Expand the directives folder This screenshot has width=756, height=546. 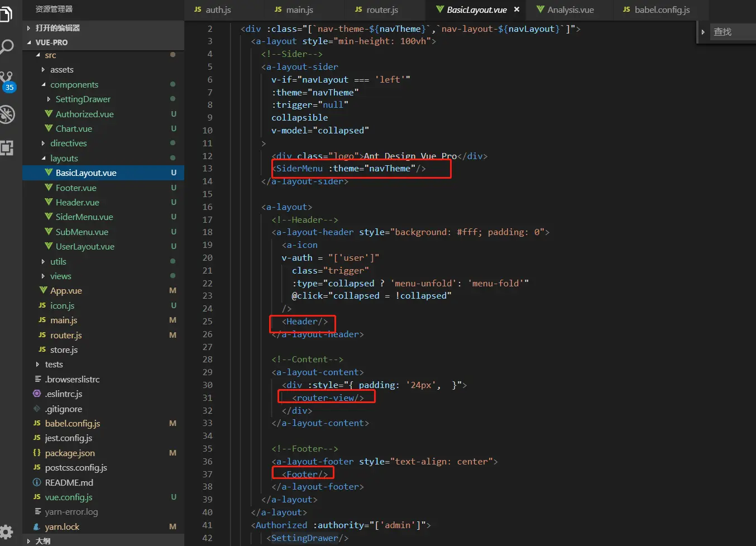[x=44, y=143]
